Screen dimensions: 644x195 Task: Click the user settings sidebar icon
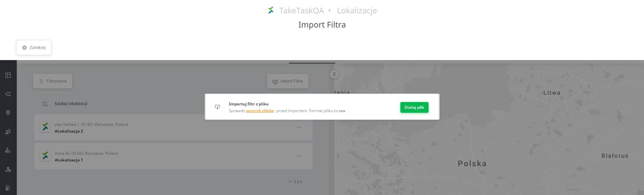pyautogui.click(x=8, y=150)
